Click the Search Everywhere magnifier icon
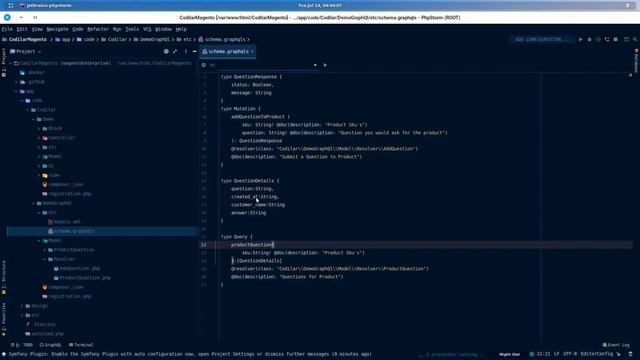This screenshot has width=640, height=360. pos(635,40)
